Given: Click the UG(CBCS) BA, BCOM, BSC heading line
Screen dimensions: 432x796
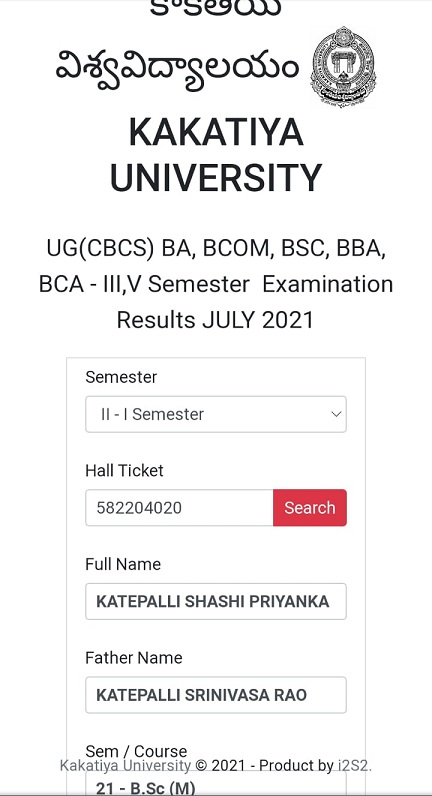Looking at the screenshot, I should tap(216, 249).
